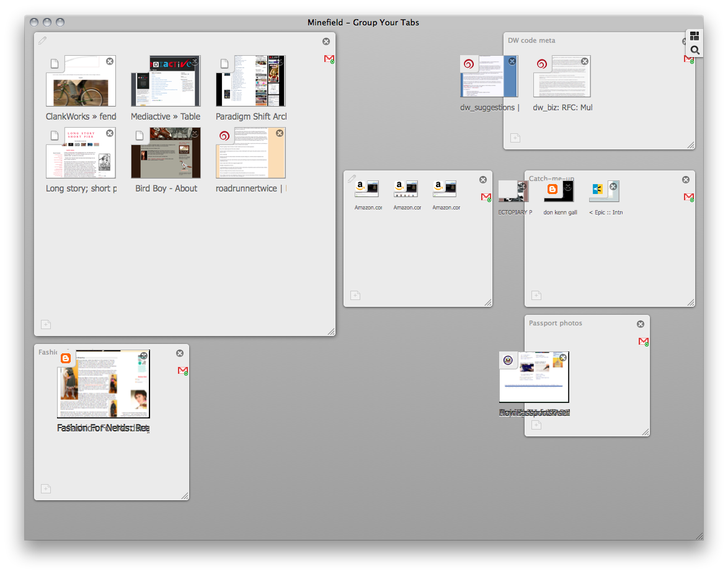Add new tab in the DW code meta group

tap(515, 138)
